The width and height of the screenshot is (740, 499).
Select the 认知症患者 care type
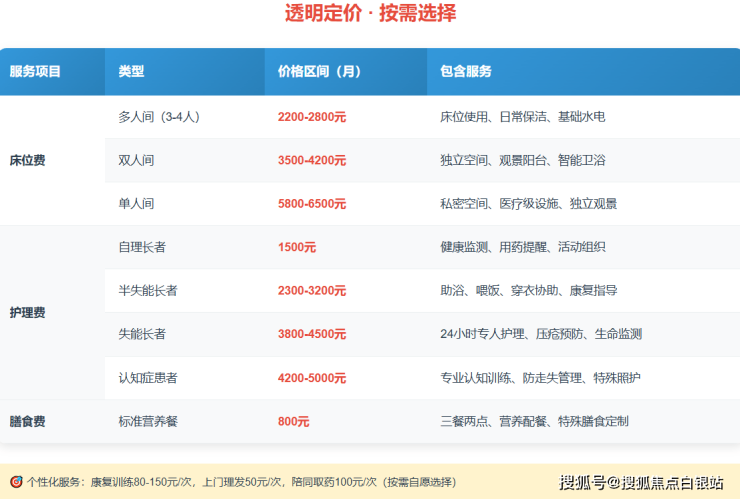point(148,378)
